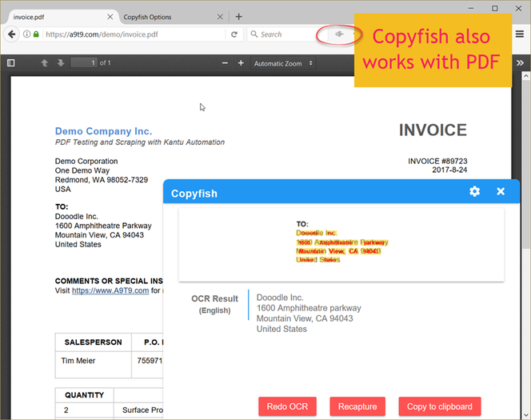Image resolution: width=531 pixels, height=420 pixels.
Task: Go to the previous PDF page
Action: pyautogui.click(x=44, y=63)
